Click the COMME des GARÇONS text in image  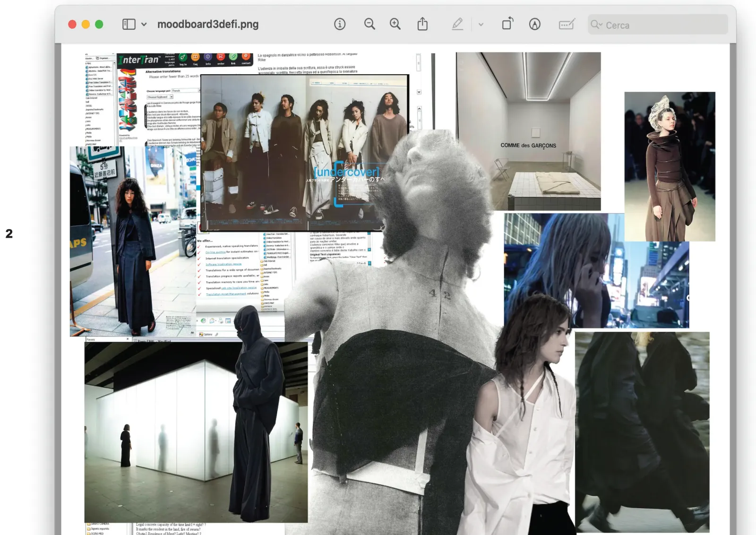tap(528, 146)
